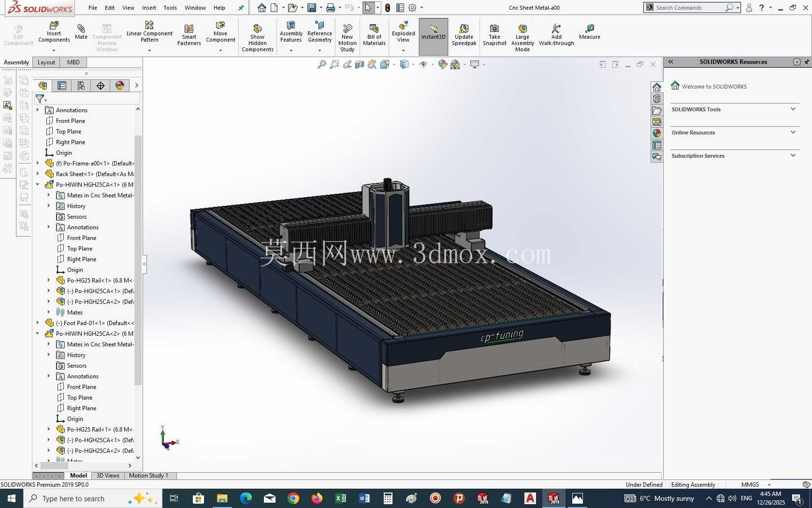The width and height of the screenshot is (812, 508).
Task: Expand the Po-Frame-a00<1> tree node
Action: tap(38, 163)
